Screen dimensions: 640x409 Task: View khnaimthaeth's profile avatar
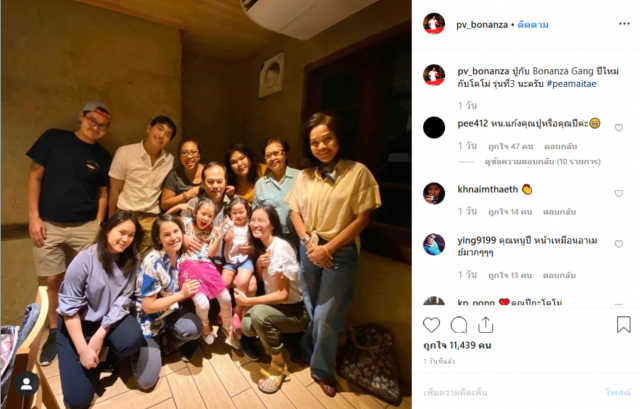[x=434, y=193]
